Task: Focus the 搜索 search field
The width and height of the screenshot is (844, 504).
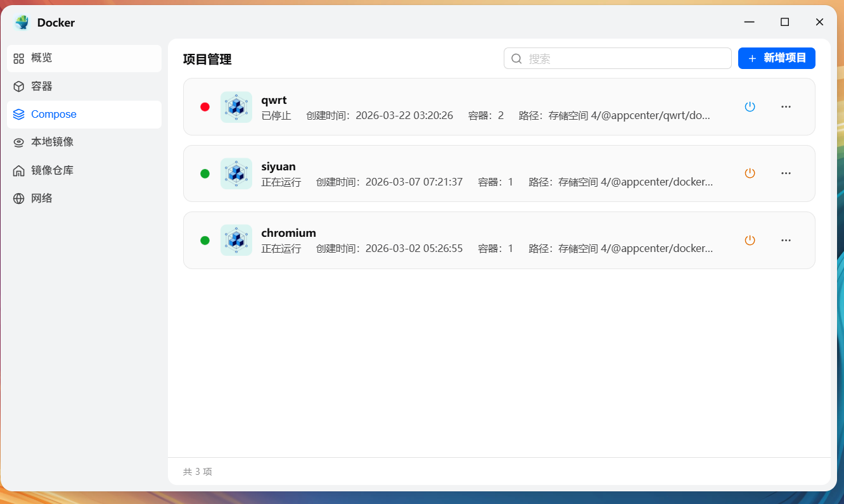Action: pyautogui.click(x=618, y=59)
